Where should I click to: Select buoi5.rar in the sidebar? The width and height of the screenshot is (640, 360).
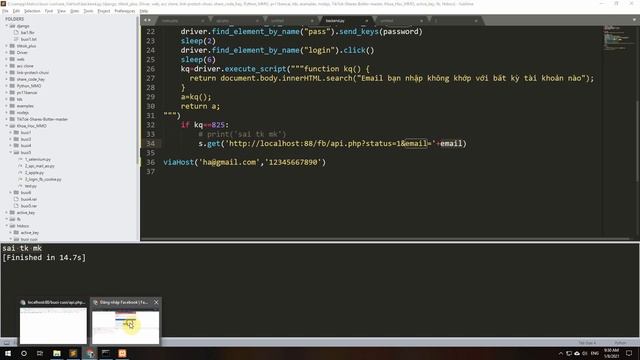29,206
